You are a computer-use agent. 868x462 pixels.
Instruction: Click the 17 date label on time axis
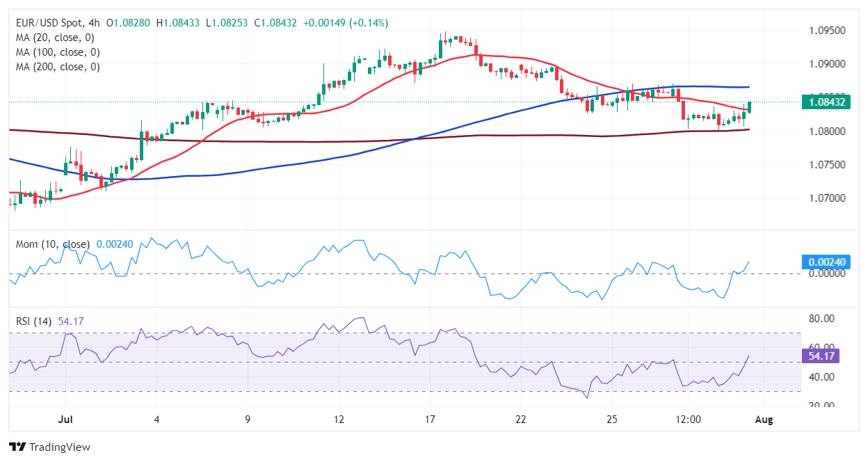[430, 420]
